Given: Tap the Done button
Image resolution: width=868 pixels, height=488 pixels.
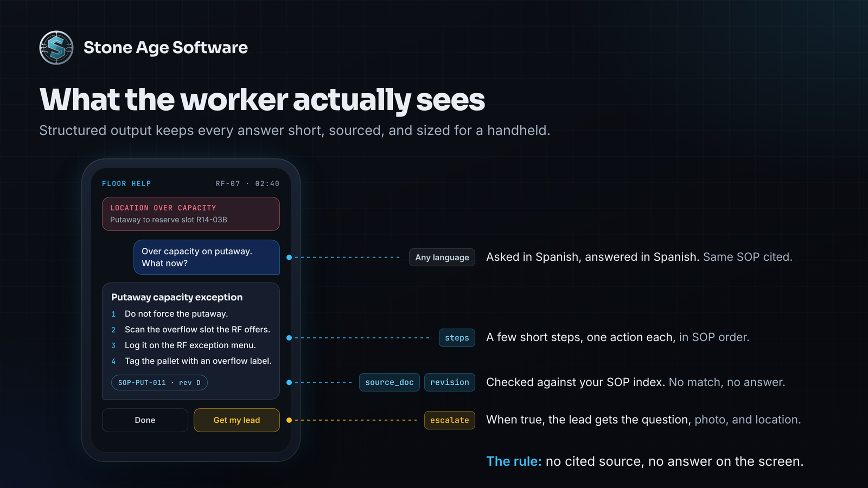Looking at the screenshot, I should [x=145, y=420].
